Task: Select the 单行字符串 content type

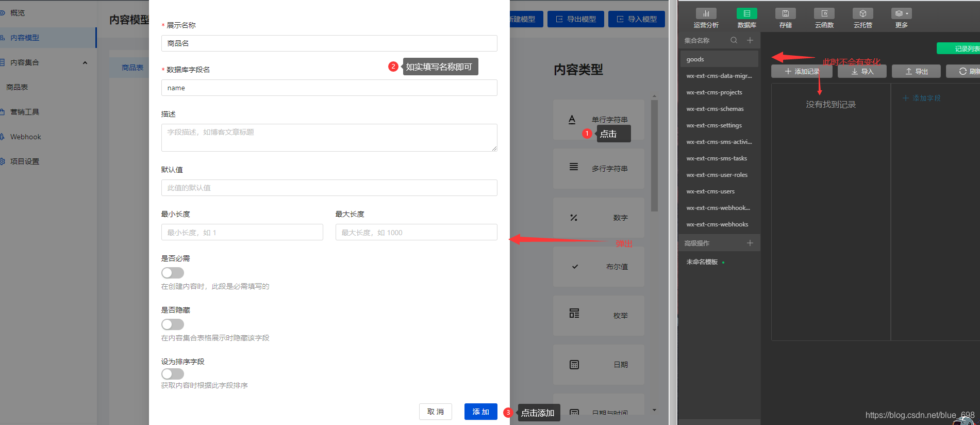Action: pyautogui.click(x=599, y=120)
